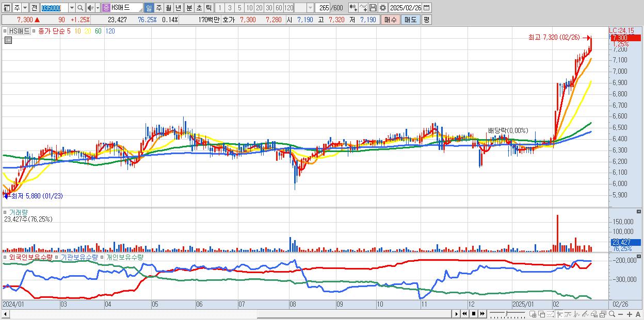The image size is (644, 320).
Task: Click the HS애드 stock name field
Action: click(127, 8)
